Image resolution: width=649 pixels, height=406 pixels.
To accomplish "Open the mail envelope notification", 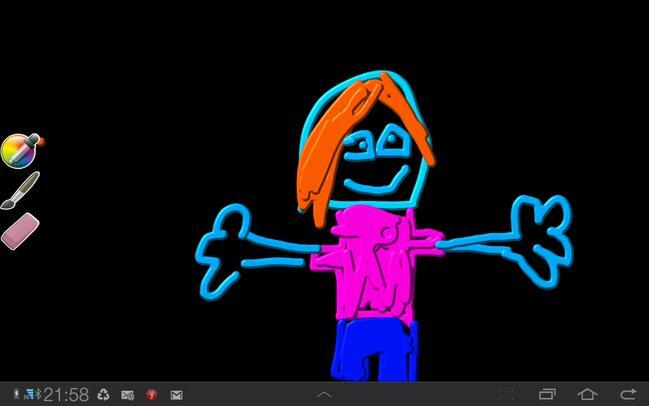I will point(177,395).
